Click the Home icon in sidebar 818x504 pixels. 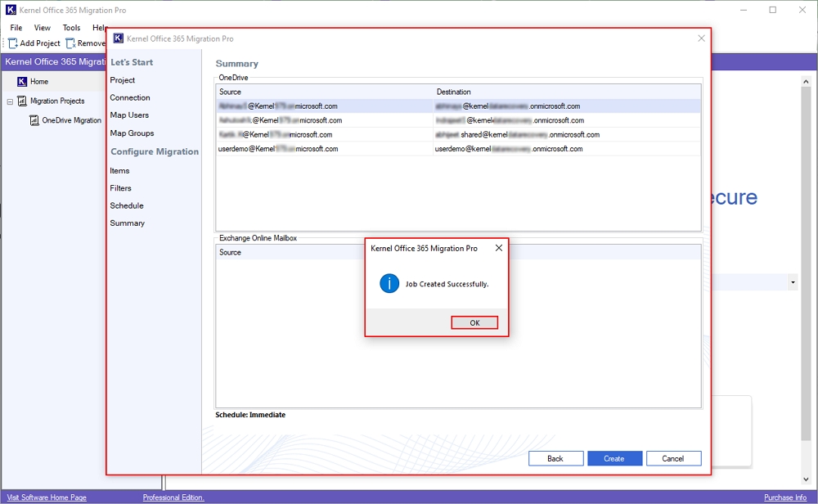[22, 82]
